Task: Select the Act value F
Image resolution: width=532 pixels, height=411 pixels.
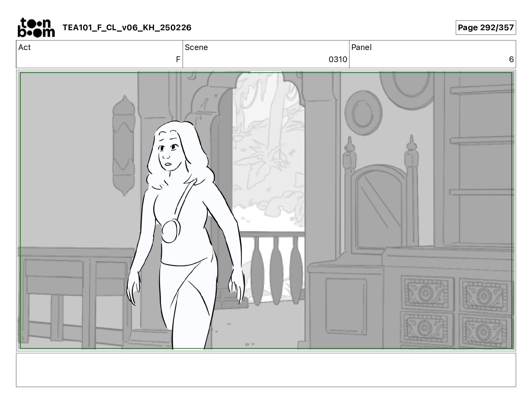Action: coord(178,59)
